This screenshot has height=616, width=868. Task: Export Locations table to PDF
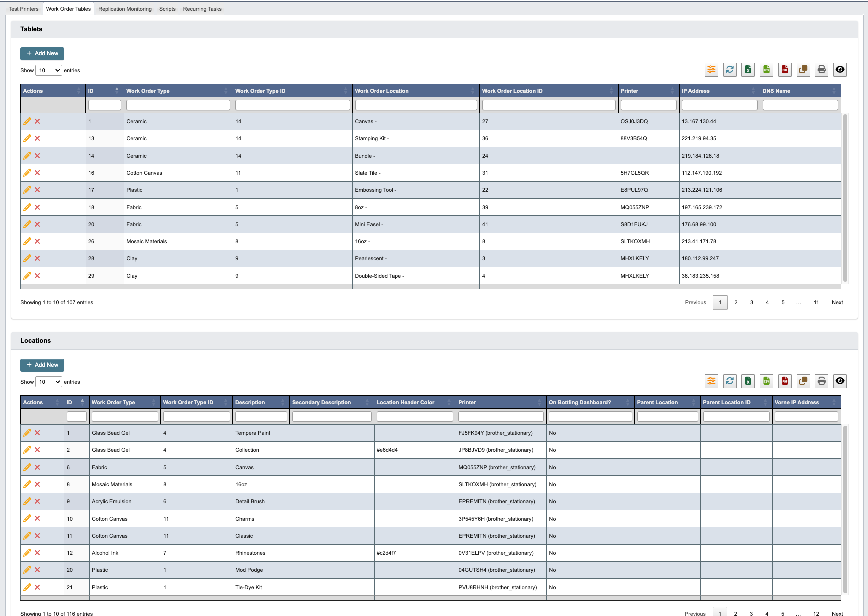tap(785, 381)
